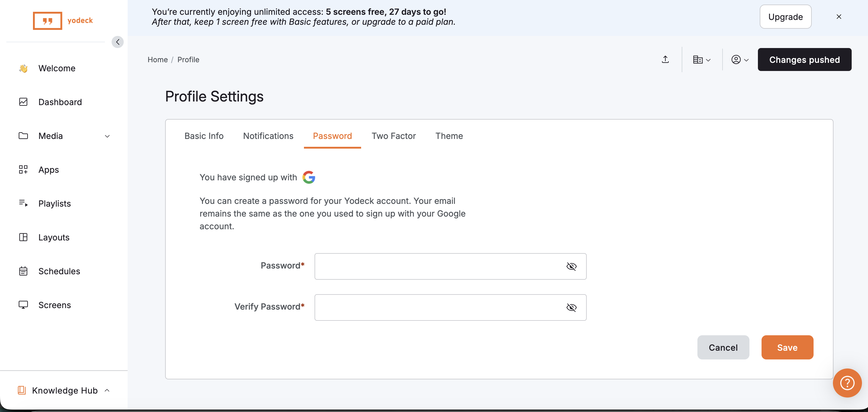The image size is (868, 412).
Task: Open the orange help question mark button
Action: tap(847, 383)
